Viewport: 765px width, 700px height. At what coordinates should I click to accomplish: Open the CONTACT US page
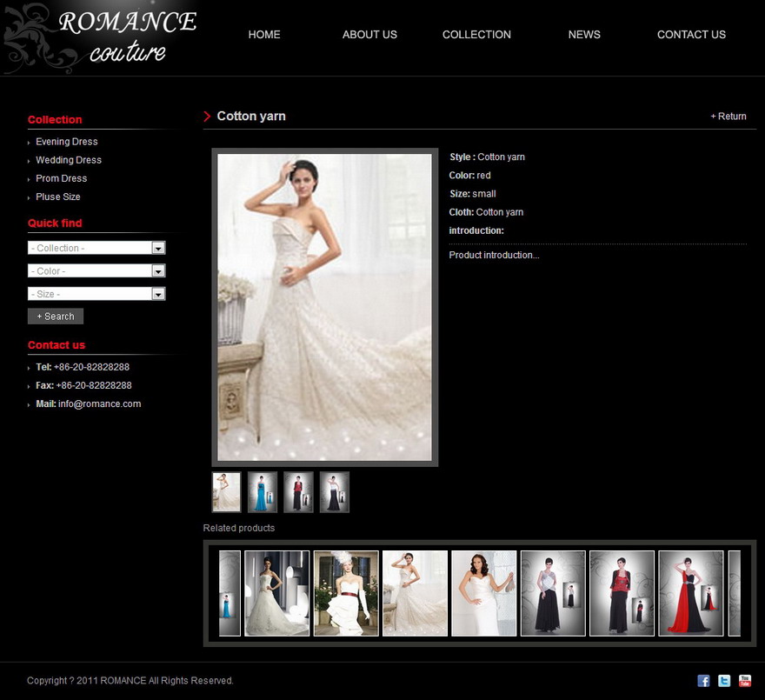point(691,35)
